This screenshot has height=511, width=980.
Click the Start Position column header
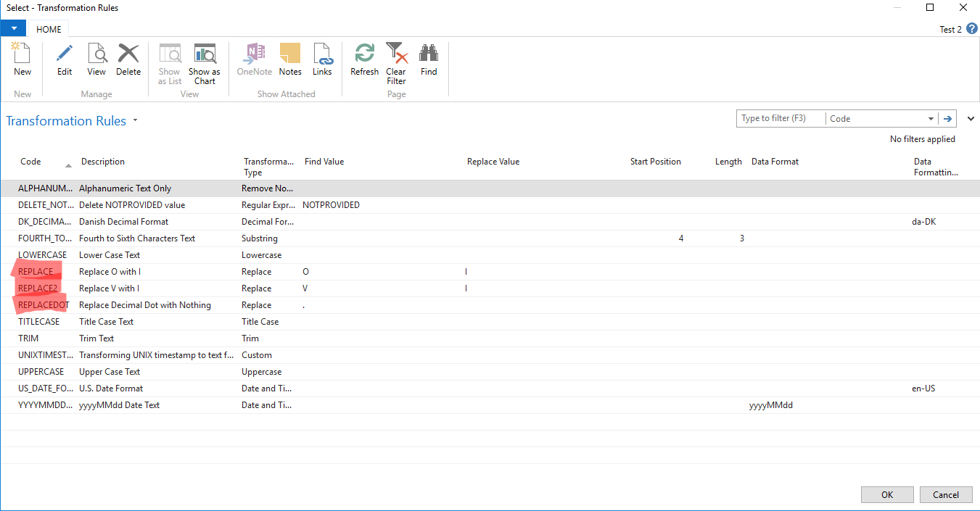656,162
